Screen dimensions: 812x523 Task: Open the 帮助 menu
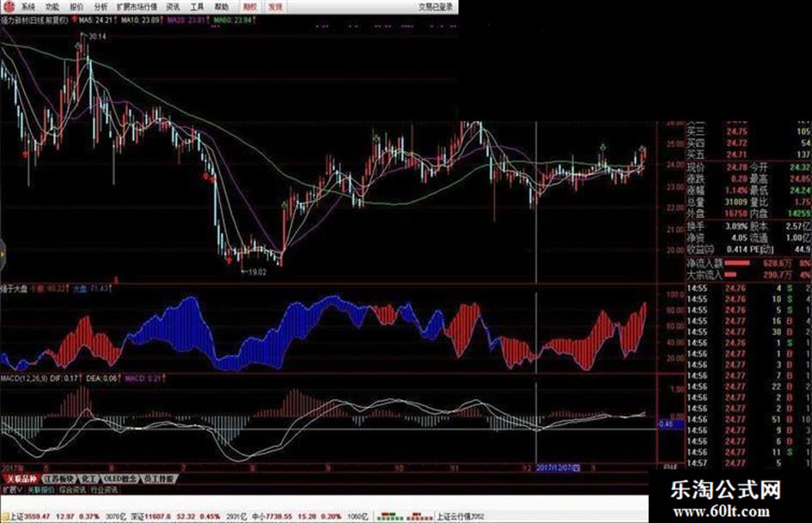click(221, 7)
